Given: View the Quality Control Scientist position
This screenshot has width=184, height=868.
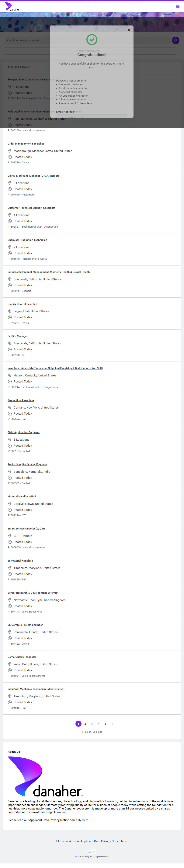Looking at the screenshot, I should pos(22,304).
